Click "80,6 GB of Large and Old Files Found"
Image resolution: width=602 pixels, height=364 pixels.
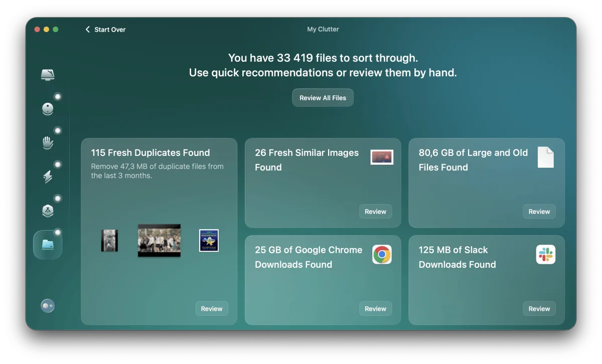coord(474,160)
